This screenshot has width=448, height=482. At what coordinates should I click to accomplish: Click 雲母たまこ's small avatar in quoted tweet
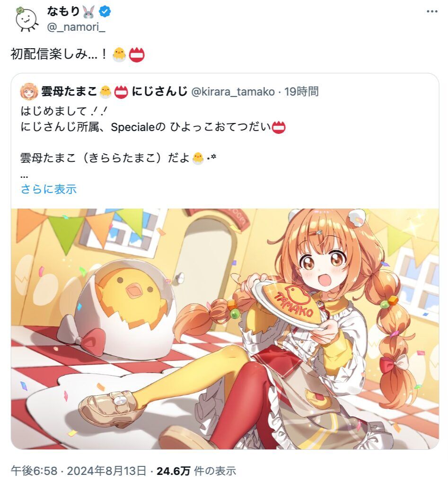coord(29,92)
